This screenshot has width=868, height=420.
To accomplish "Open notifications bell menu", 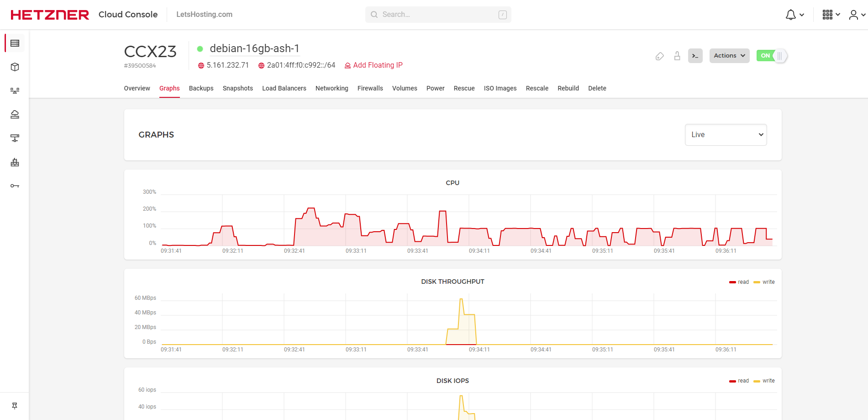I will [794, 15].
